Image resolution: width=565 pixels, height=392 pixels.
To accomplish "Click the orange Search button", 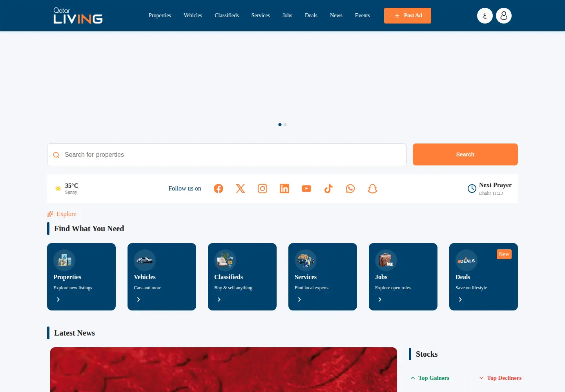I will pyautogui.click(x=465, y=154).
